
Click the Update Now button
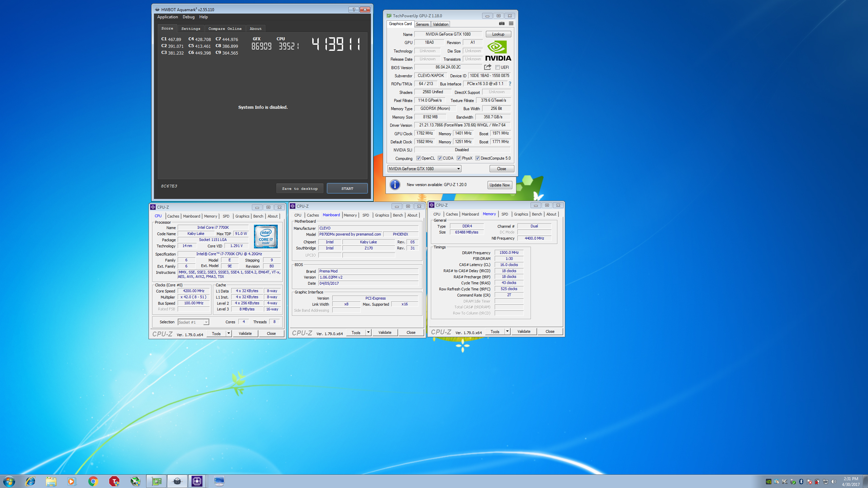tap(499, 185)
